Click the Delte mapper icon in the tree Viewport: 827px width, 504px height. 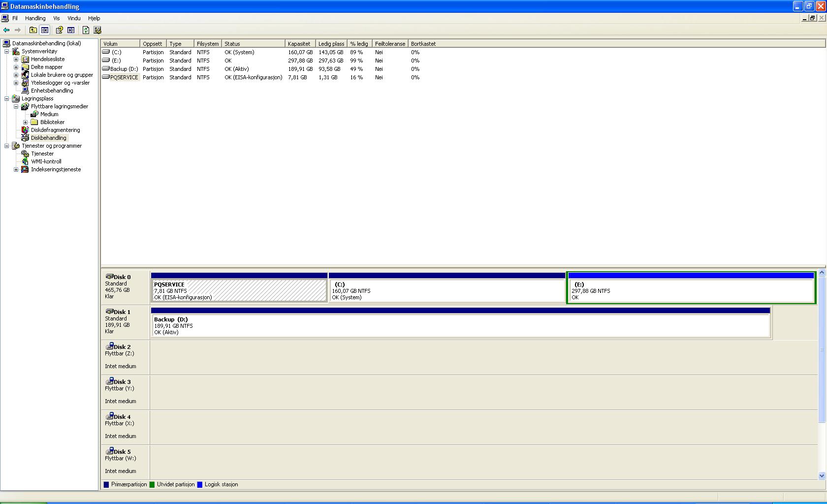pos(25,67)
